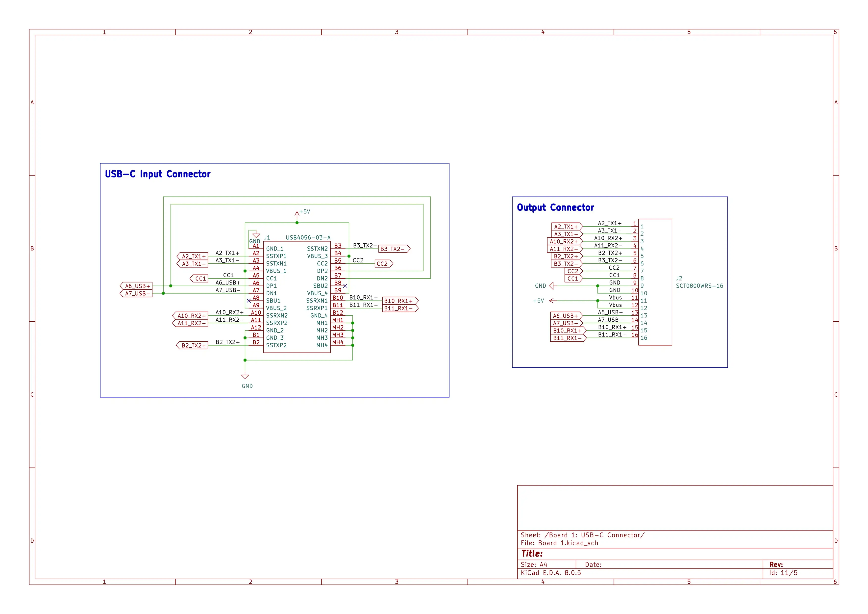
Task: Click pin number 16 inside the J2 body
Action: [x=644, y=338]
